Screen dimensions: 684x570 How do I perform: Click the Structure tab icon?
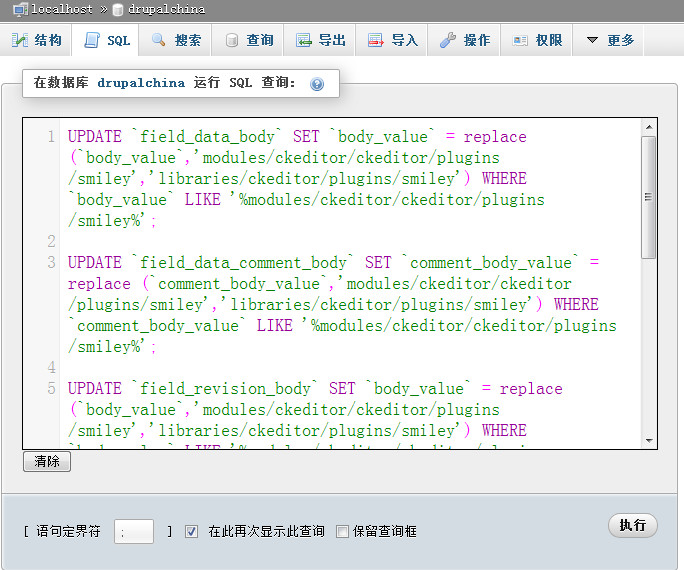pyautogui.click(x=20, y=40)
